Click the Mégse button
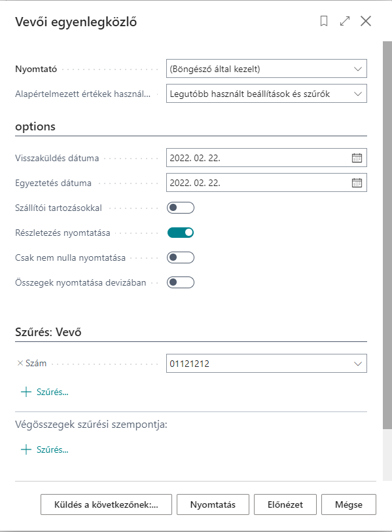Viewport: 392px width, 532px height. 349,504
